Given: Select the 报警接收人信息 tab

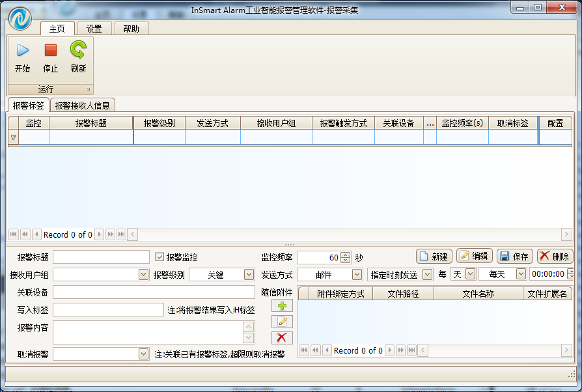Looking at the screenshot, I should 83,105.
